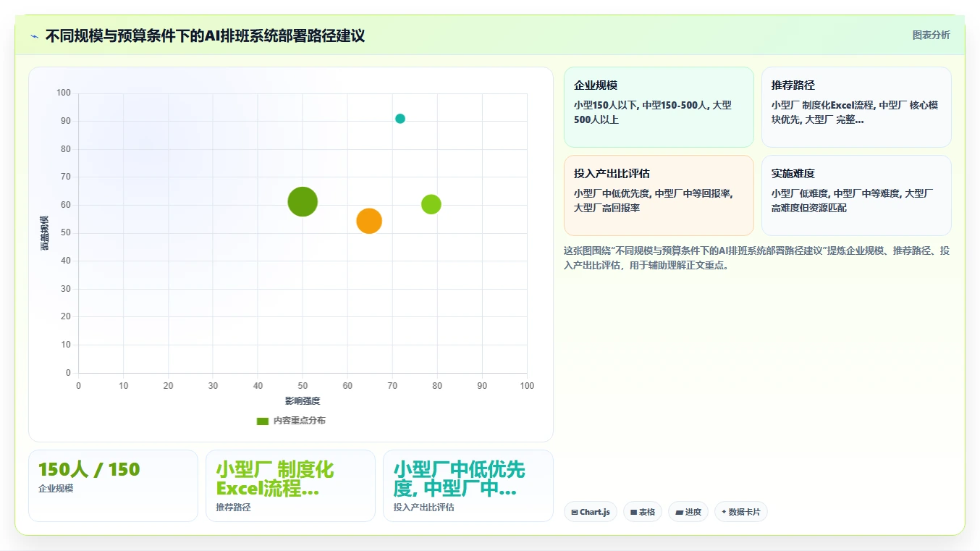Click the 数据卡片 chip star icon

point(724,512)
